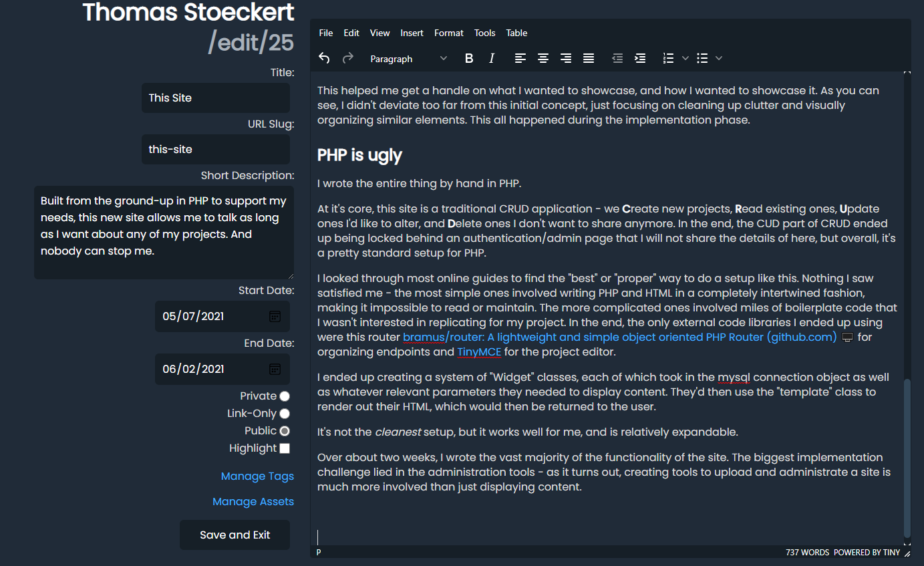Screen dimensions: 924x566
Task: Expand the bullet list style dropdown arrow
Action: pyautogui.click(x=719, y=59)
